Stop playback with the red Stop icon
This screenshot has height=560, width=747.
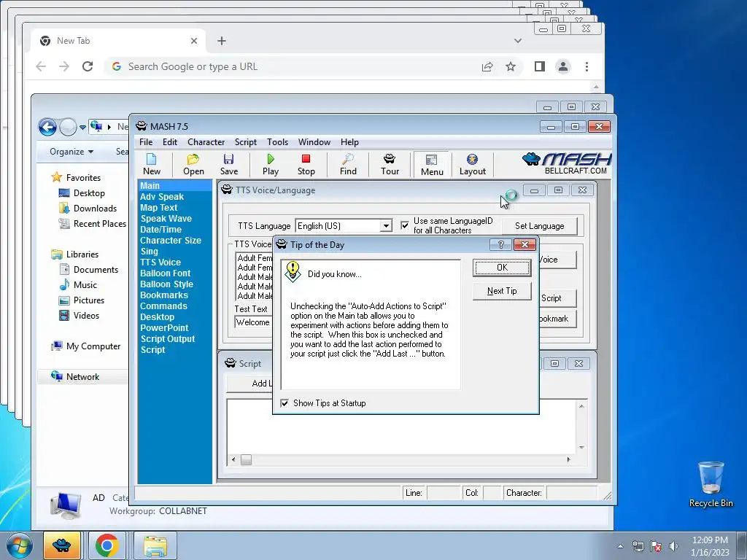306,164
